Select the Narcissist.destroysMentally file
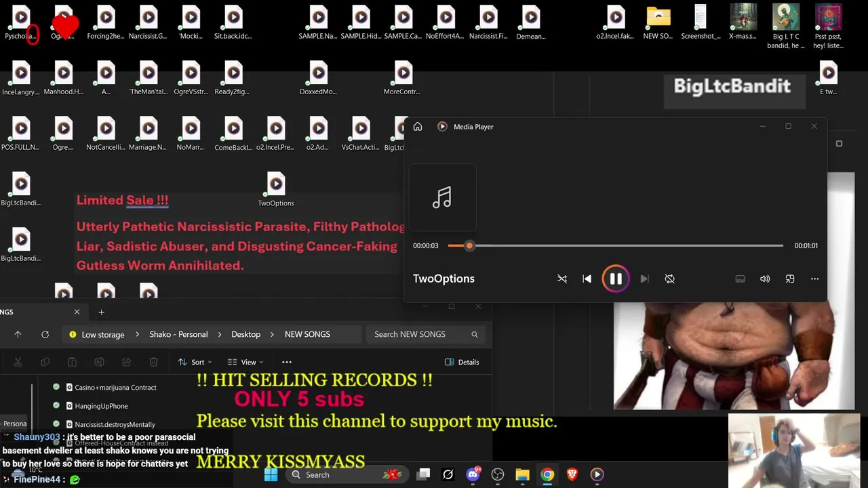This screenshot has width=868, height=488. click(x=115, y=424)
